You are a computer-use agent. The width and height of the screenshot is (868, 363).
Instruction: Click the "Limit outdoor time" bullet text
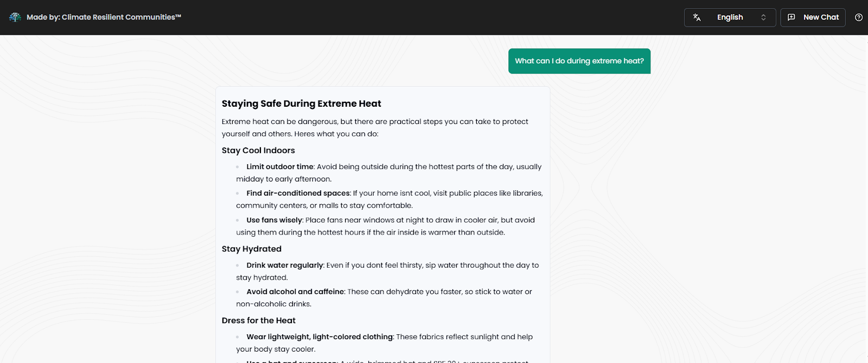[x=280, y=166]
